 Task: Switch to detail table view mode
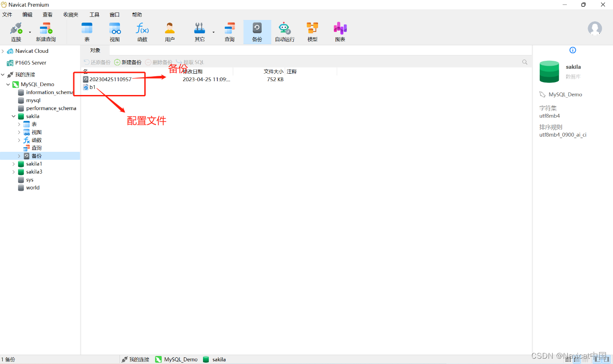585,359
